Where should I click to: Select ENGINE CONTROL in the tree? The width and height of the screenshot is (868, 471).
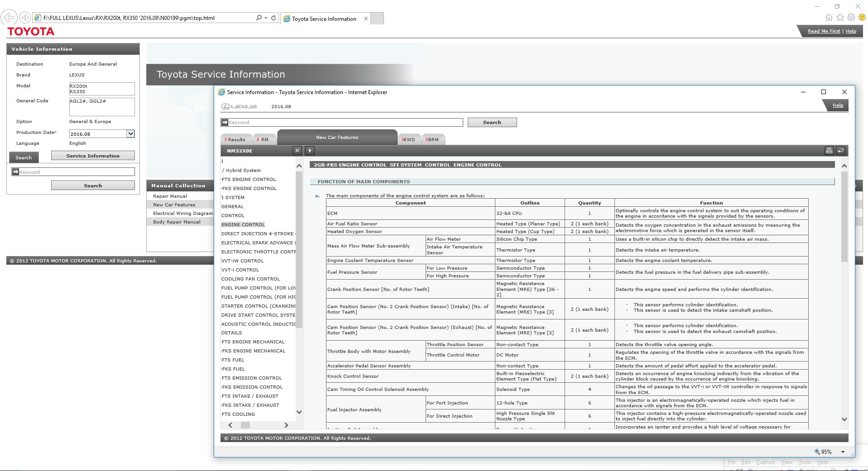point(243,224)
